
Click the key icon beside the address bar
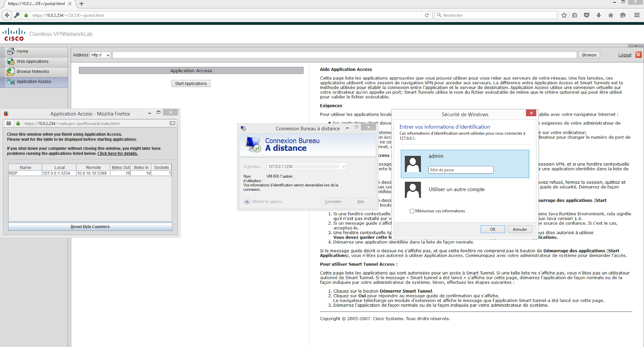click(x=17, y=15)
